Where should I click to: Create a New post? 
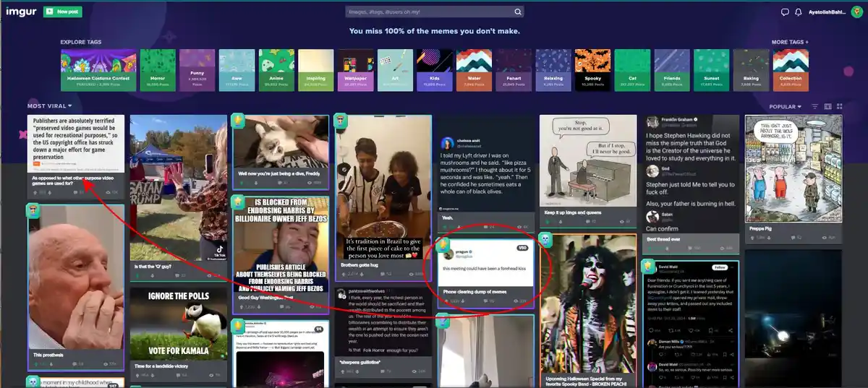(63, 12)
